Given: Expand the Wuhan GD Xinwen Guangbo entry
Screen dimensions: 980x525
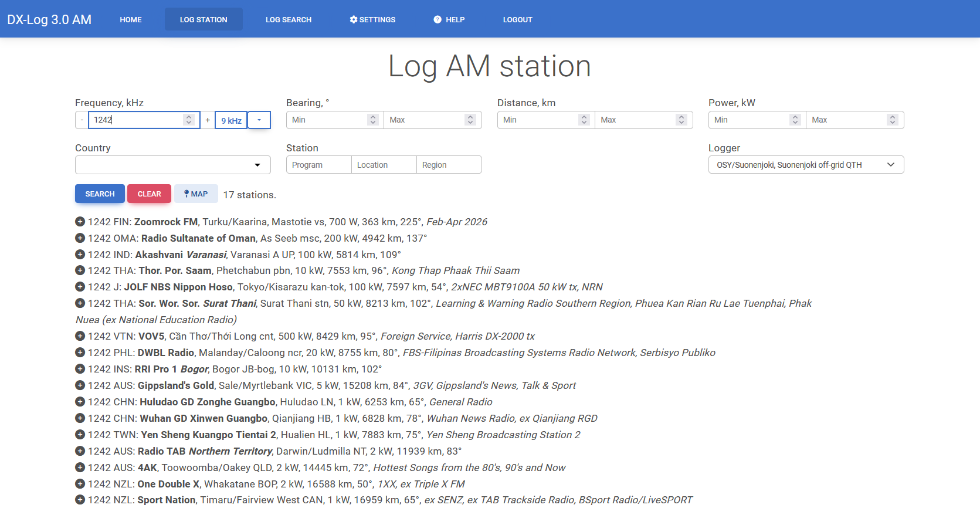Looking at the screenshot, I should click(x=80, y=418).
